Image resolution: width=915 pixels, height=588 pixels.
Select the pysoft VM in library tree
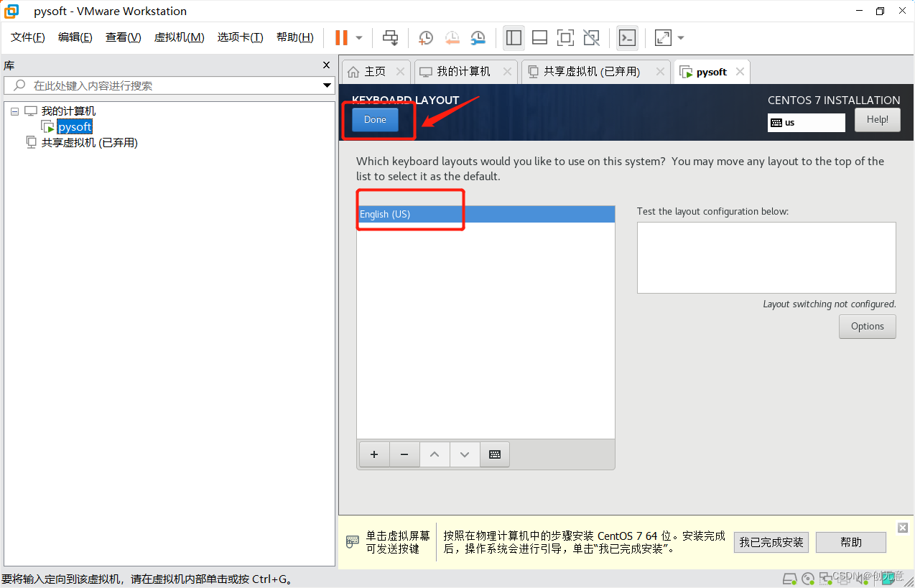[x=75, y=127]
